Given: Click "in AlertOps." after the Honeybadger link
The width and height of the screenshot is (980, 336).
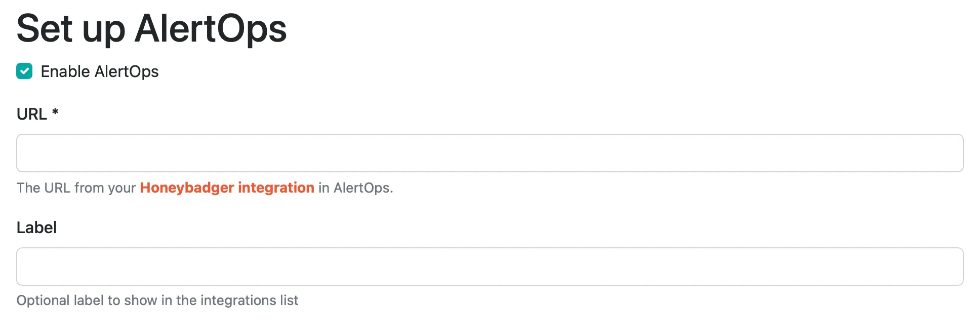Looking at the screenshot, I should coord(355,188).
